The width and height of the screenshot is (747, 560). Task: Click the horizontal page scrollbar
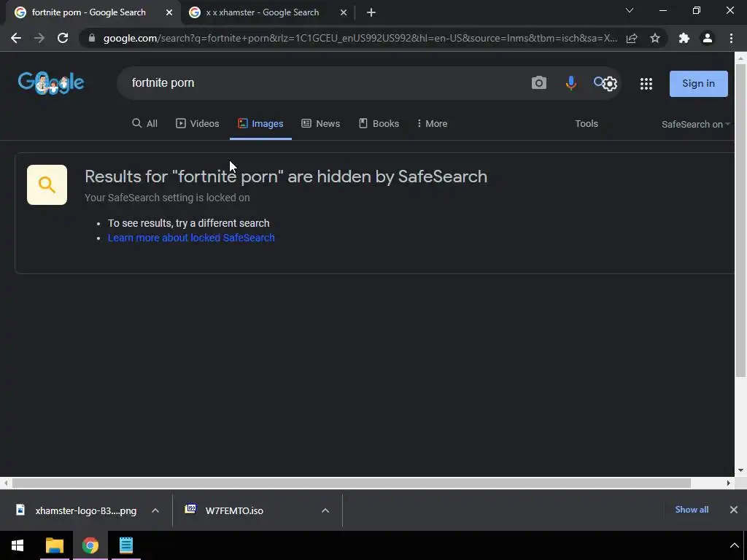click(351, 483)
